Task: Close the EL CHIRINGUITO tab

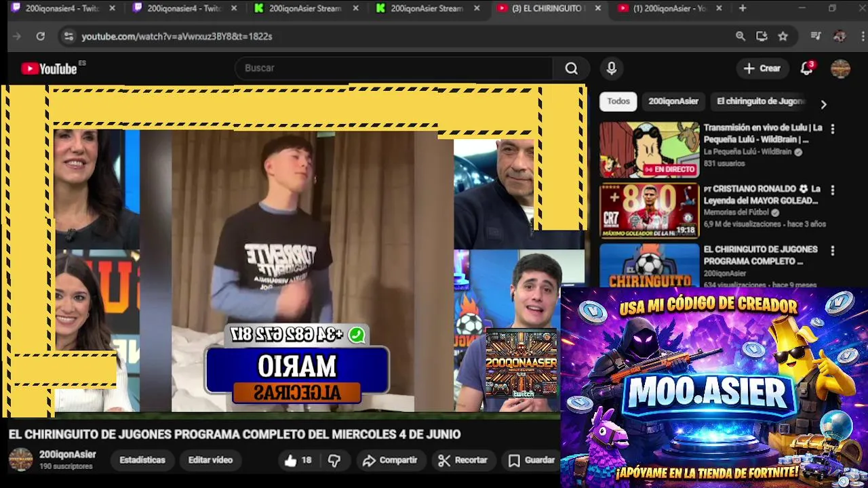Action: pos(597,9)
